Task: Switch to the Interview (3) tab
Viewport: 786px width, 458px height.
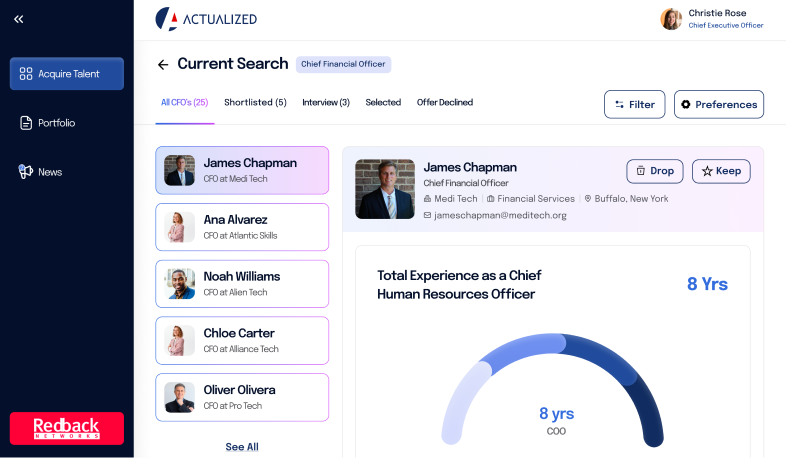Action: click(x=326, y=102)
